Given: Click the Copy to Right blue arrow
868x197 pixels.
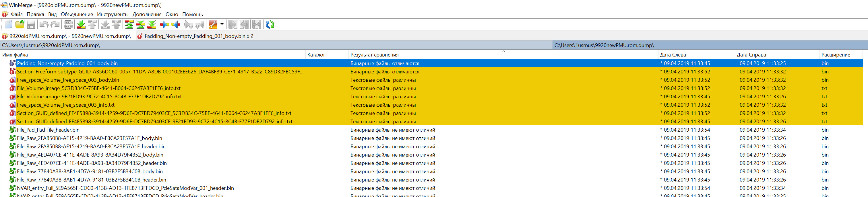Looking at the screenshot, I should 164,25.
